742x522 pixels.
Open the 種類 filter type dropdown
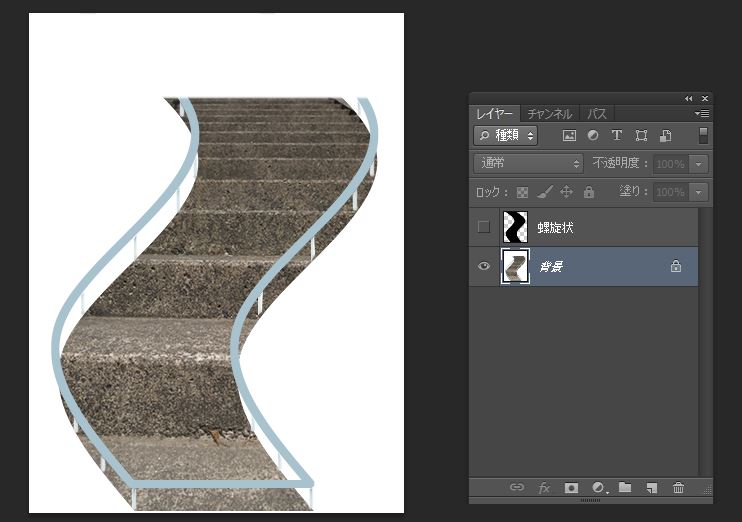506,135
